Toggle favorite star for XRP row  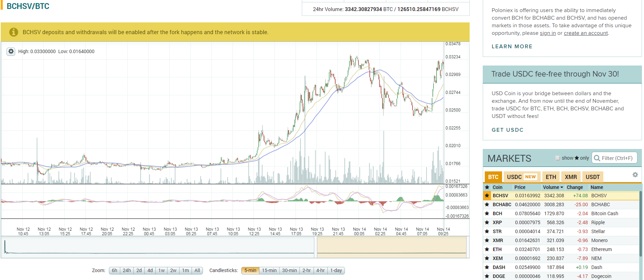click(487, 222)
